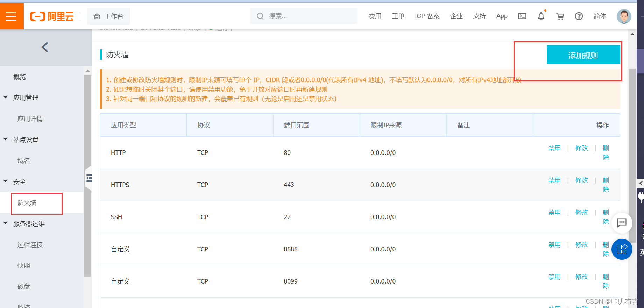Select 防火墙 in the sidebar
Viewport: 644px width, 308px height.
click(27, 203)
